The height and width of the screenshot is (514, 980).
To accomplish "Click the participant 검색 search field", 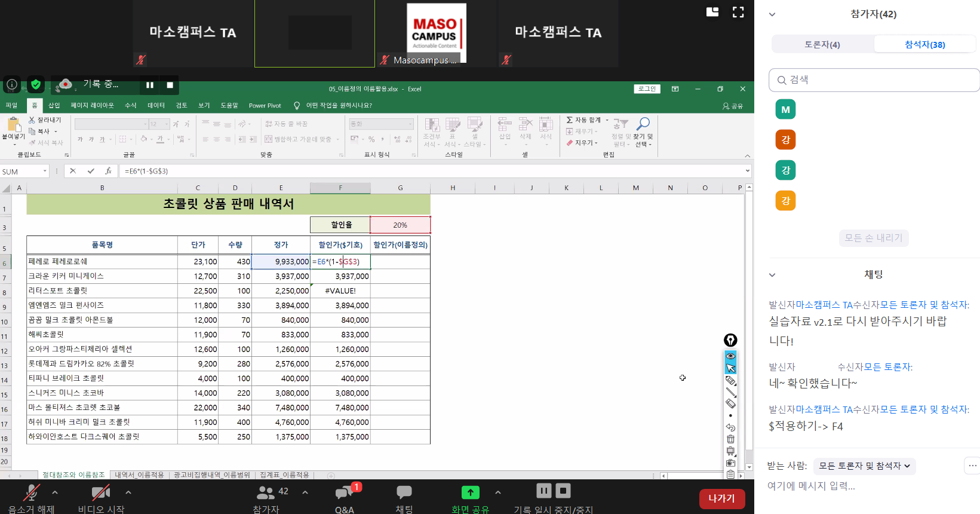I will pos(874,79).
